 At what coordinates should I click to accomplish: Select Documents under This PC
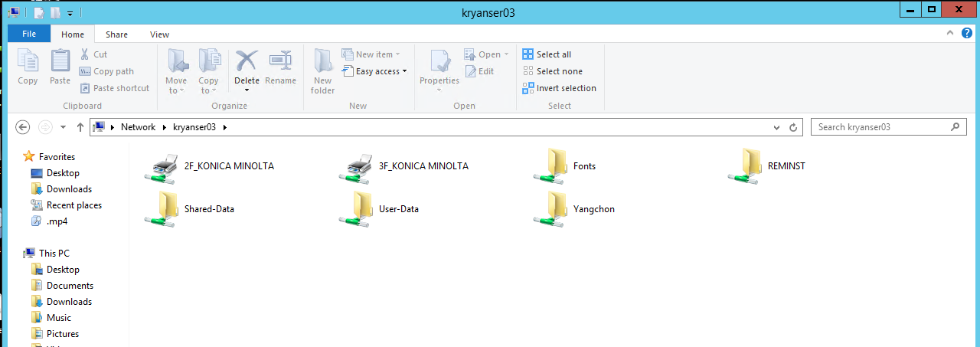pyautogui.click(x=62, y=286)
